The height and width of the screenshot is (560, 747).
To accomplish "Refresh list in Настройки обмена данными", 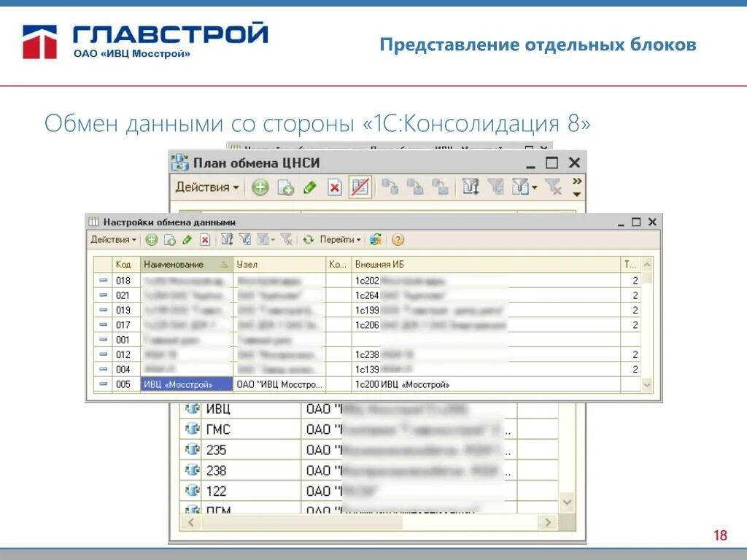I will coord(309,239).
